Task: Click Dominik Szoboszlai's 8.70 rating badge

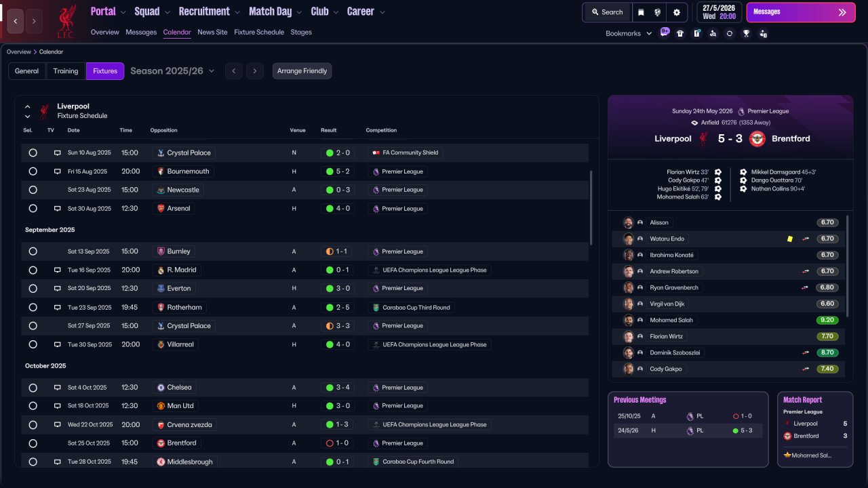Action: click(x=827, y=352)
